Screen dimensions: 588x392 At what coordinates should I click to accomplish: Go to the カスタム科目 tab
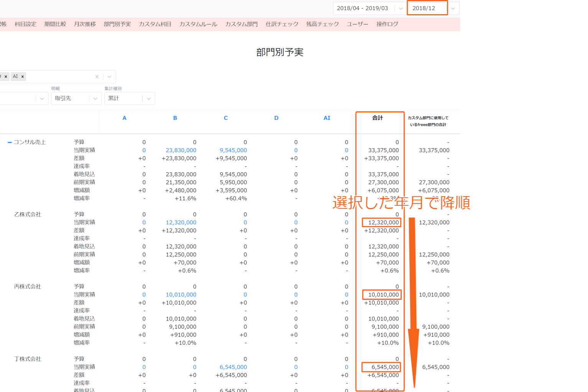[x=155, y=24]
